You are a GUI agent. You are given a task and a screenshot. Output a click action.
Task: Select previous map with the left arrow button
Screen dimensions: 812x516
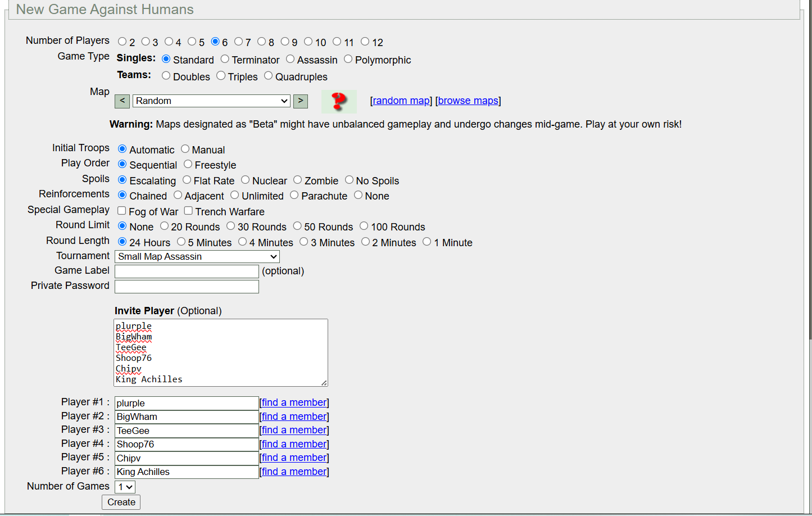point(122,101)
